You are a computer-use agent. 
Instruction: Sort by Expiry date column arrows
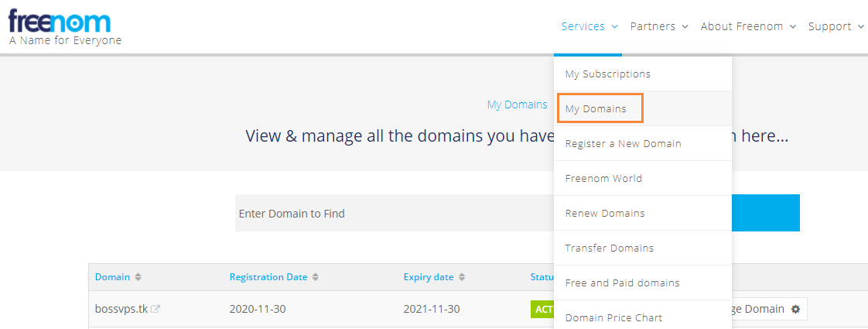(462, 277)
